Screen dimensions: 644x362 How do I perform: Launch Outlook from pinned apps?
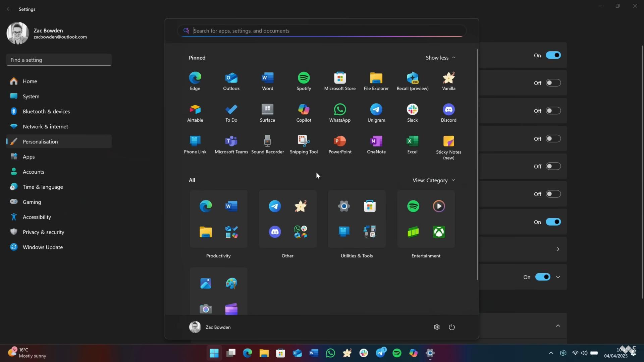[231, 81]
